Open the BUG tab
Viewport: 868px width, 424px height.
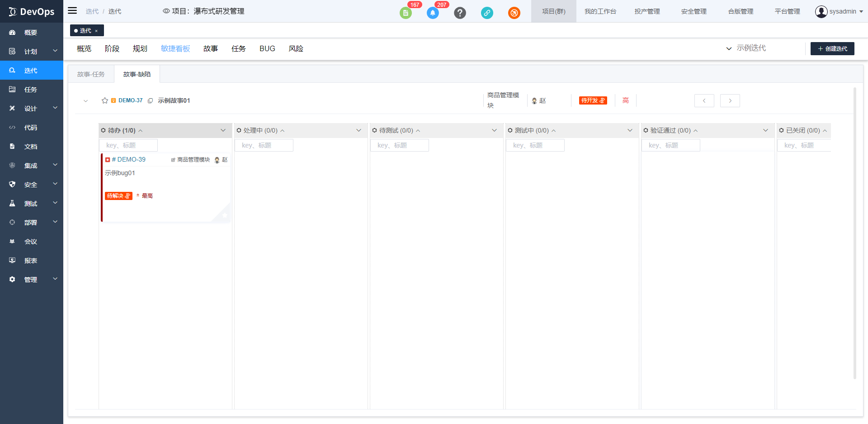click(x=267, y=48)
